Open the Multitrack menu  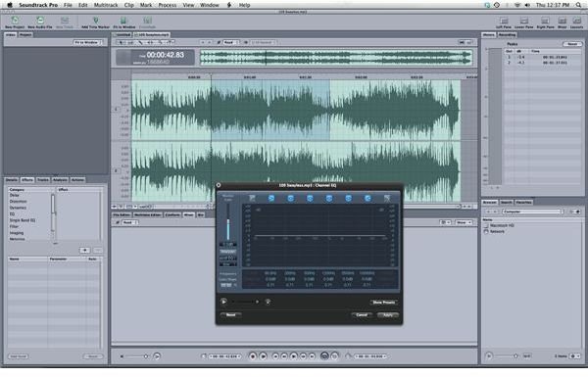106,5
